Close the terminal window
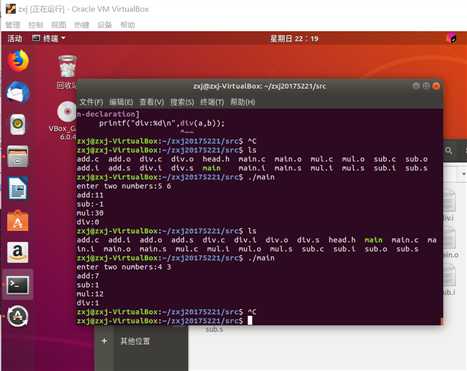This screenshot has height=371, width=467. point(436,86)
